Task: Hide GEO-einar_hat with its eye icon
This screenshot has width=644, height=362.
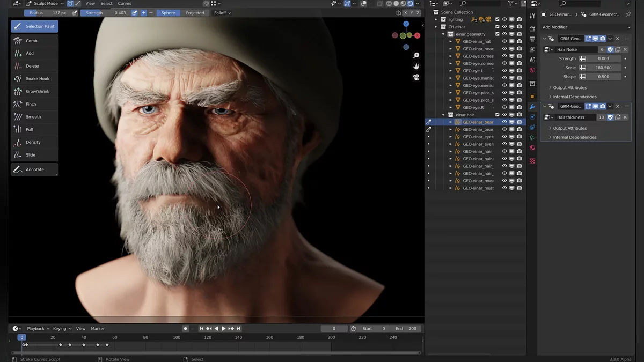Action: click(x=504, y=41)
